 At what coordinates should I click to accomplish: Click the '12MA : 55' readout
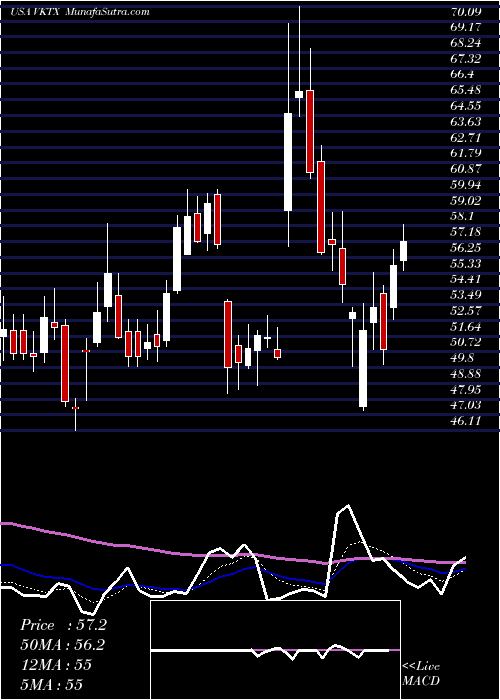55,665
